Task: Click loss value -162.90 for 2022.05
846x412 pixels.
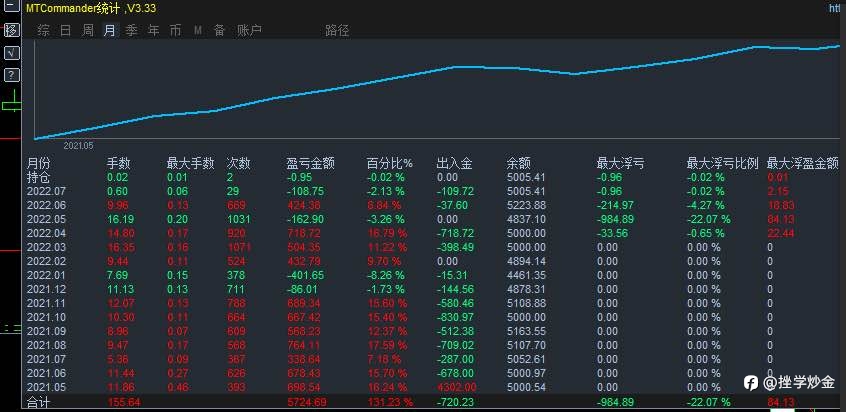Action: coord(306,219)
